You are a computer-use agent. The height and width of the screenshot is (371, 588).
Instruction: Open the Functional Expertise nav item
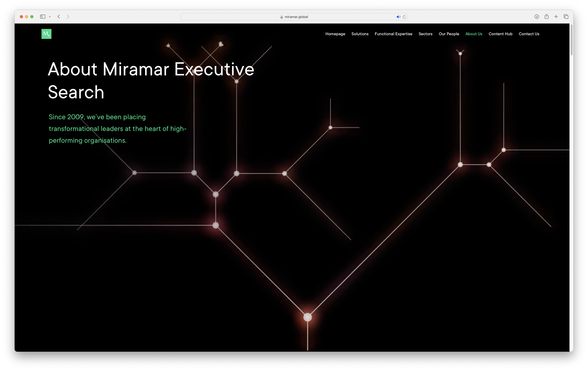coord(393,34)
